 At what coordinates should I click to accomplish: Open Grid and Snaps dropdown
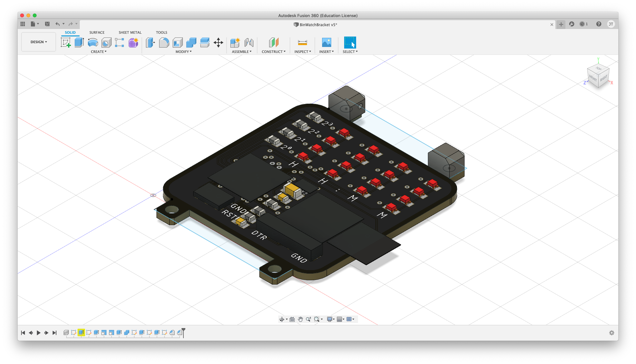pos(340,319)
